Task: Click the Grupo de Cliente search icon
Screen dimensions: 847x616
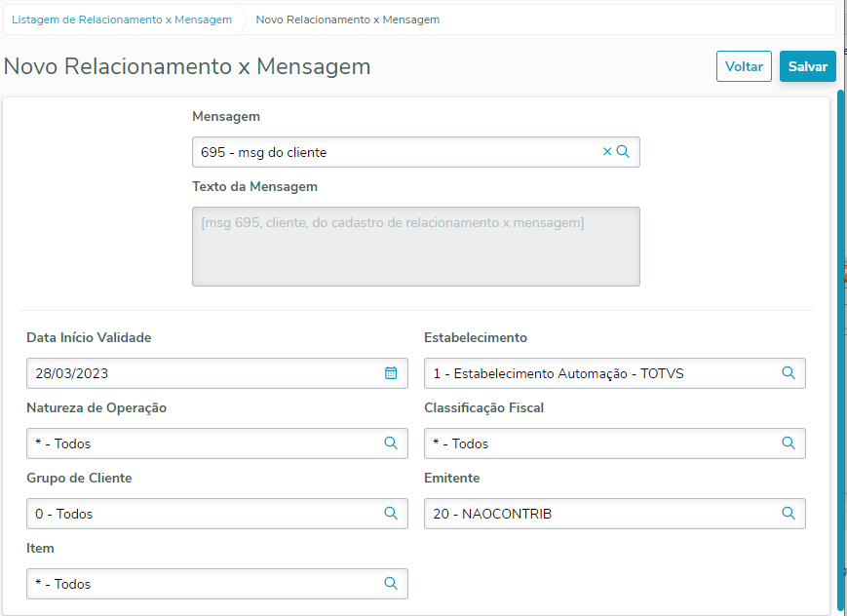Action: point(391,513)
